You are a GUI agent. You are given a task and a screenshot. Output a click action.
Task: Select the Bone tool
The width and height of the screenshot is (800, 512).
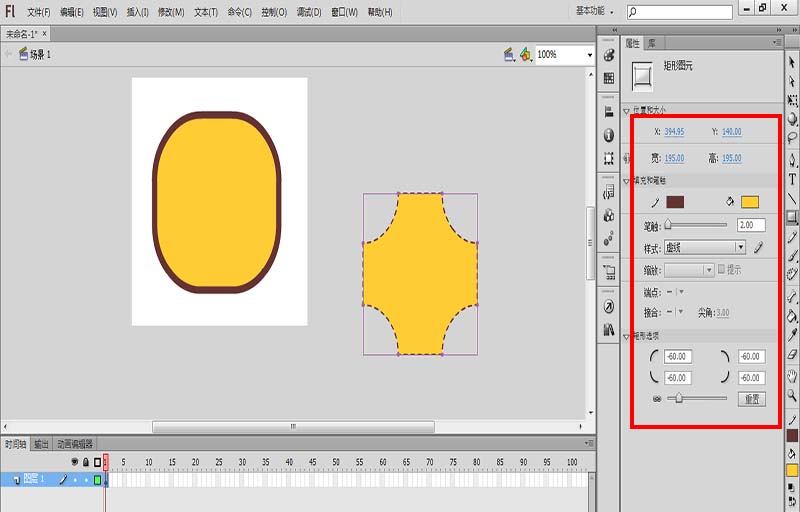(792, 296)
